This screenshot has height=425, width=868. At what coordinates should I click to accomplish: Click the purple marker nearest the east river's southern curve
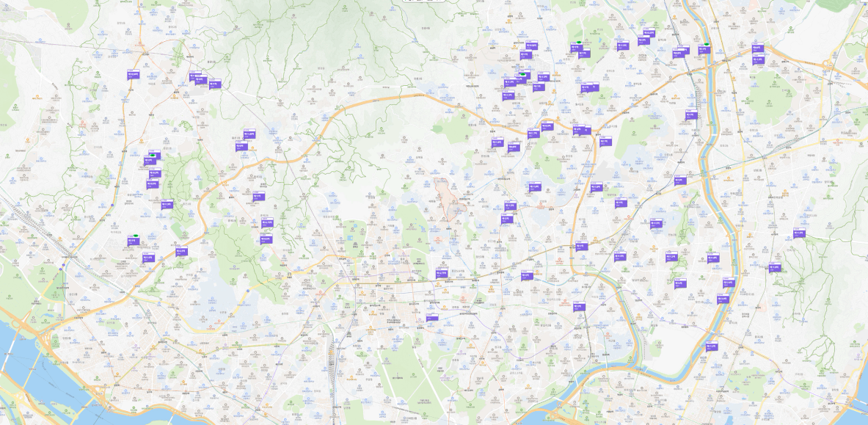pyautogui.click(x=723, y=299)
